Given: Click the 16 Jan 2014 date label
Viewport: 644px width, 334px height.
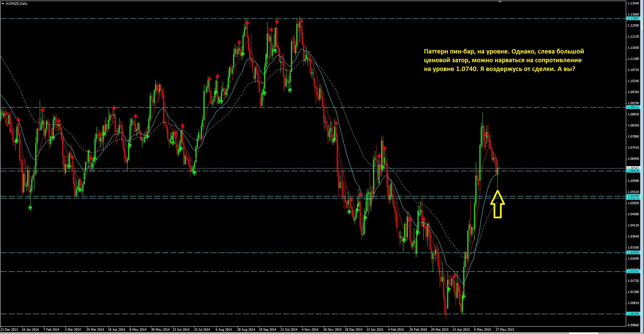Looking at the screenshot, I should pyautogui.click(x=30, y=330).
